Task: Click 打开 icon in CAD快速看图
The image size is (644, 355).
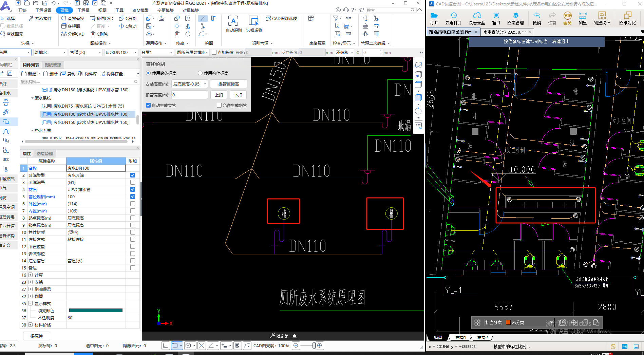Action: pyautogui.click(x=434, y=18)
